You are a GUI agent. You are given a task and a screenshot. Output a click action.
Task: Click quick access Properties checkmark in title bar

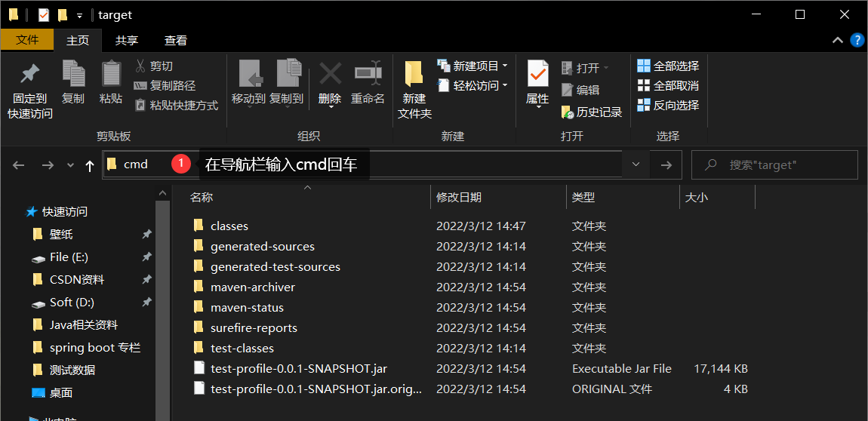point(44,15)
